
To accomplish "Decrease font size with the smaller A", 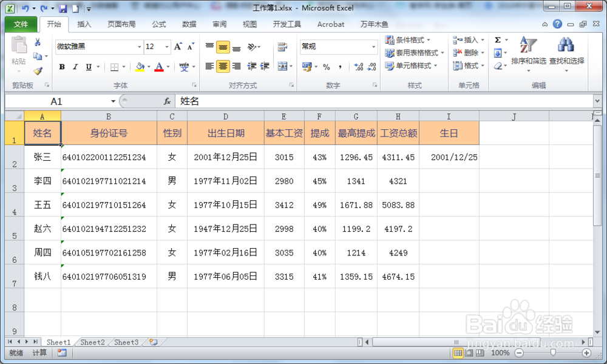I will [x=191, y=47].
